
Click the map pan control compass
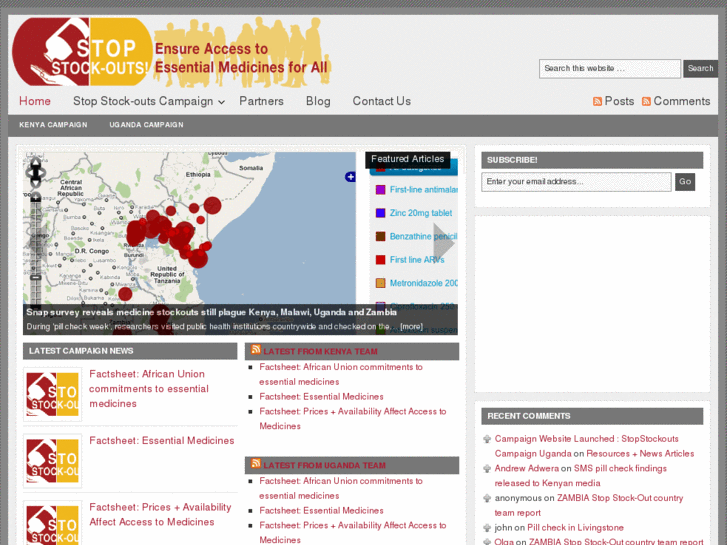click(36, 171)
